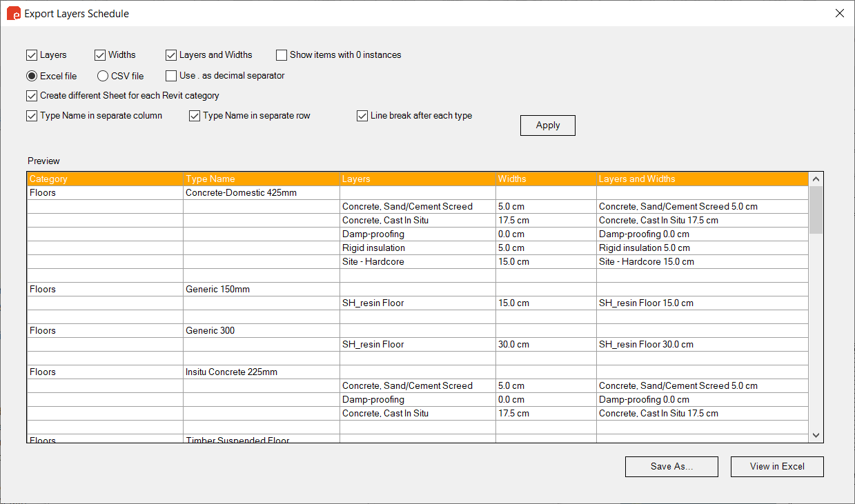
Task: Click preview scrollbar up arrow
Action: coord(816,179)
